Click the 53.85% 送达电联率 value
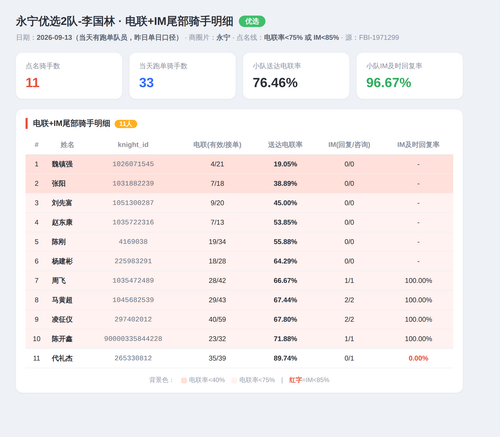 pyautogui.click(x=285, y=222)
